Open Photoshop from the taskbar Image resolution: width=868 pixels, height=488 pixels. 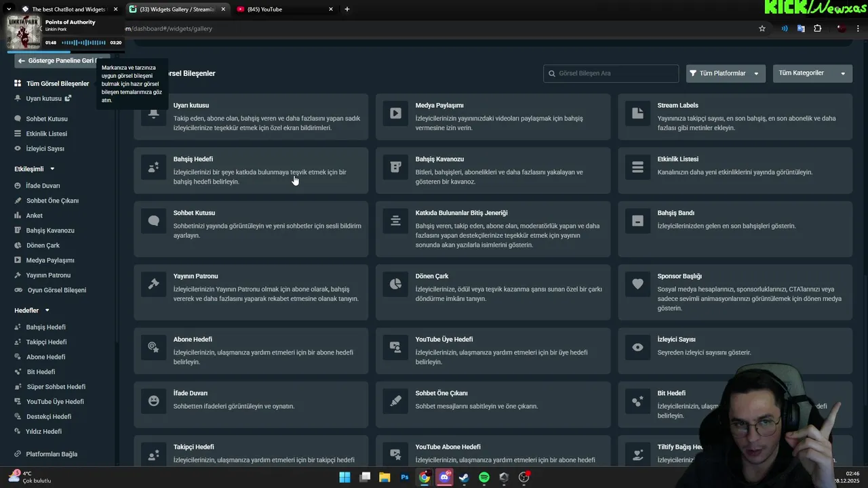(x=405, y=477)
